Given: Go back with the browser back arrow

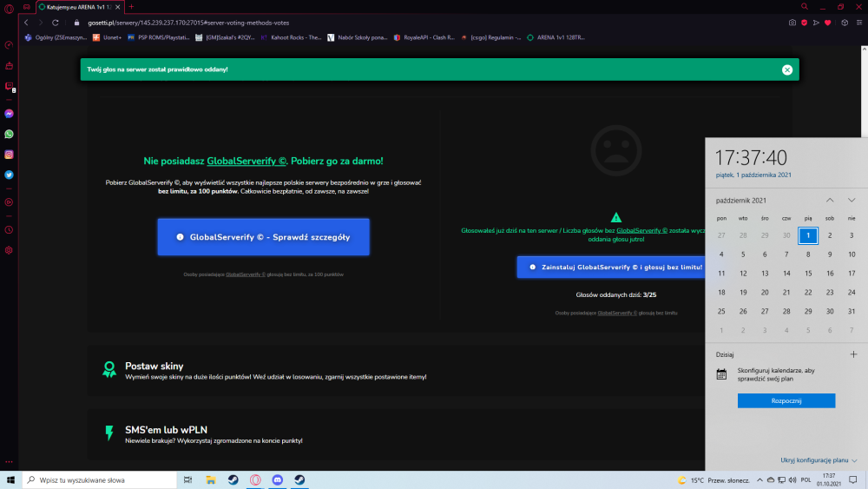Looking at the screenshot, I should pyautogui.click(x=26, y=23).
